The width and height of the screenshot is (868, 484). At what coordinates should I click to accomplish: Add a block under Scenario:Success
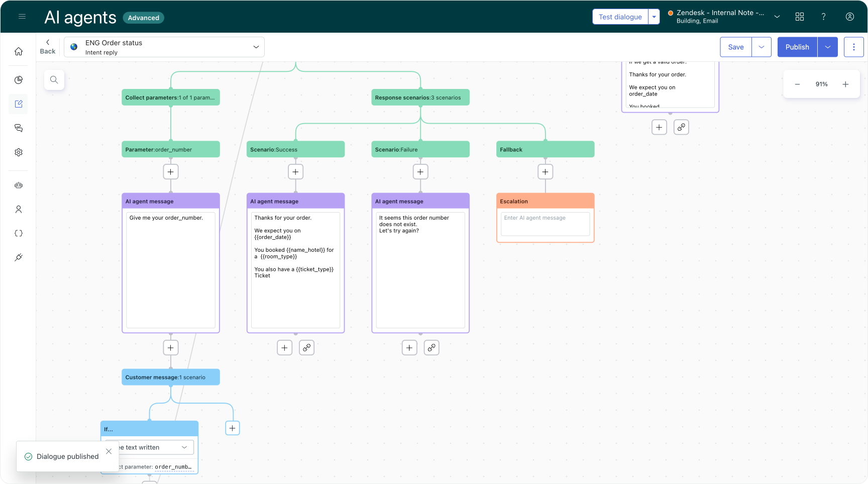[x=295, y=172]
